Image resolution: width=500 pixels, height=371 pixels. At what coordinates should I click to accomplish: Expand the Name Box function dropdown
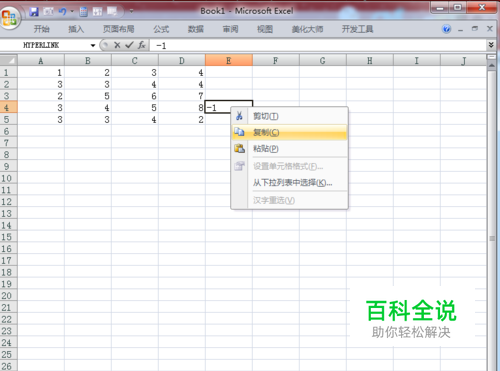pyautogui.click(x=93, y=45)
